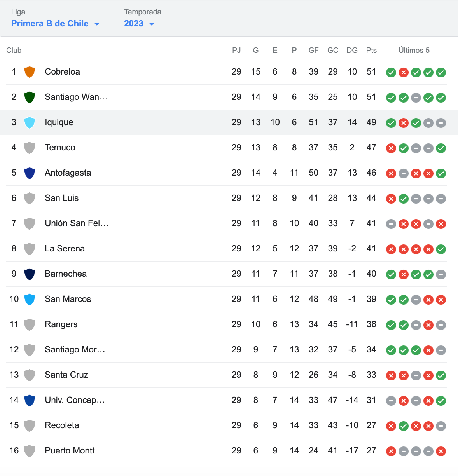The image size is (458, 476).
Task: Open the 2023 season dropdown
Action: (139, 23)
